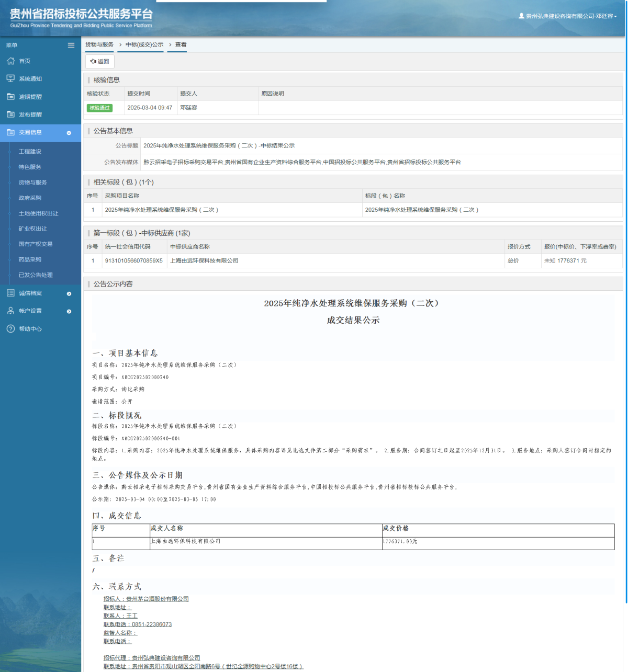The width and height of the screenshot is (628, 672).
Task: Select 矿业权出让 submenu item
Action: tap(33, 229)
